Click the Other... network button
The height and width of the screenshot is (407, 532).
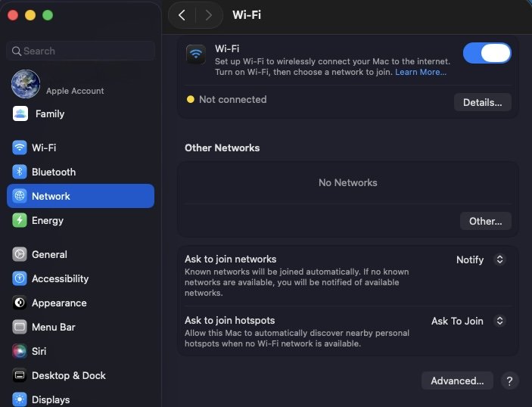486,221
